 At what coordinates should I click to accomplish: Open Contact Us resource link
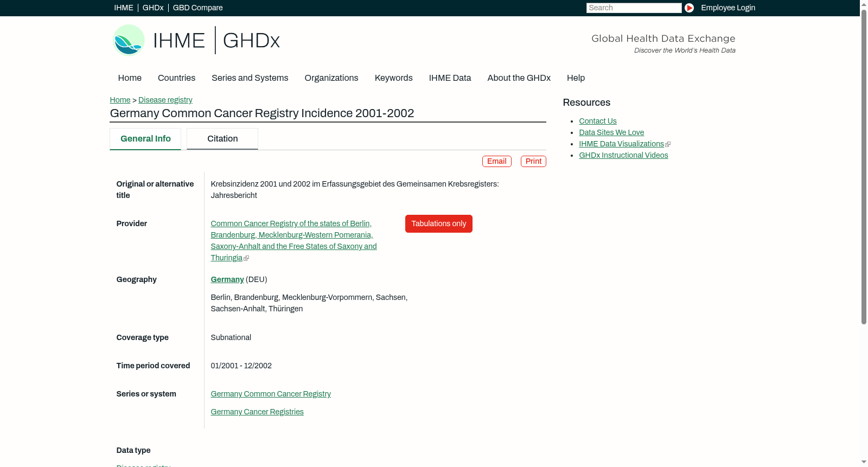click(598, 121)
